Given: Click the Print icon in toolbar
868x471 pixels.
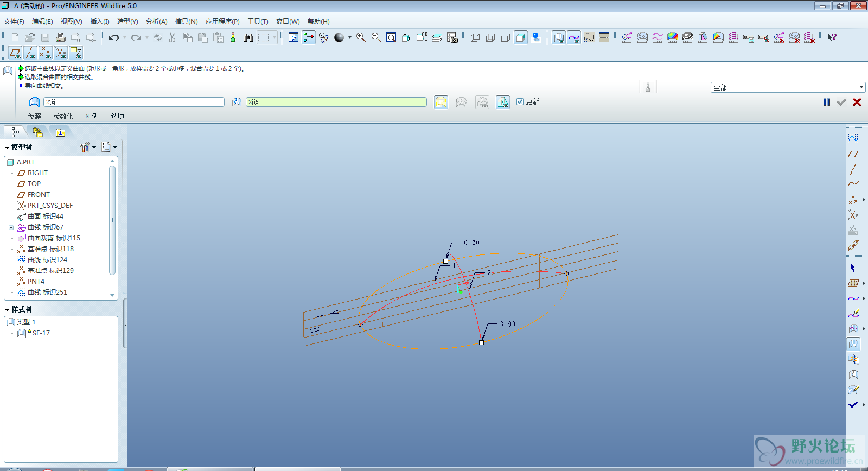Looking at the screenshot, I should click(60, 37).
